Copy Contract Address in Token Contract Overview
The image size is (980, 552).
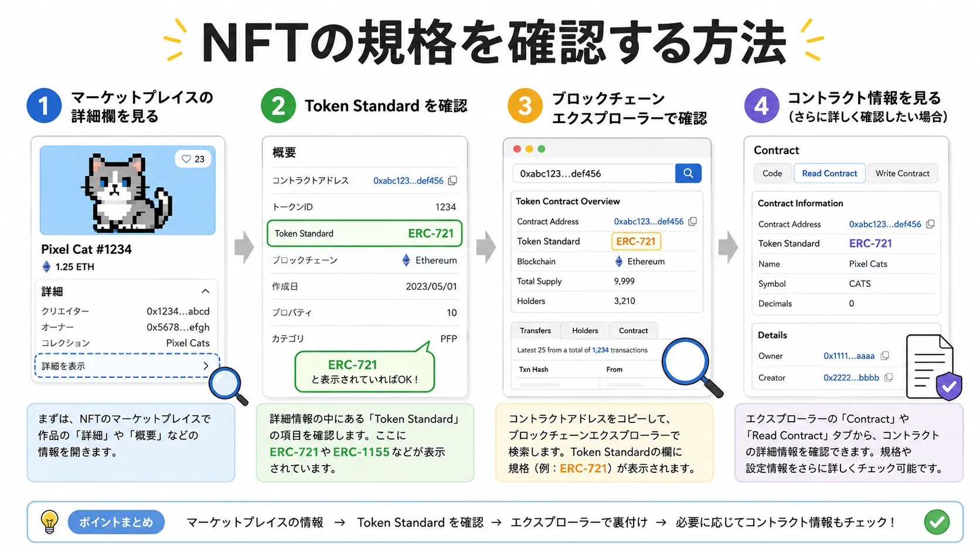point(692,222)
